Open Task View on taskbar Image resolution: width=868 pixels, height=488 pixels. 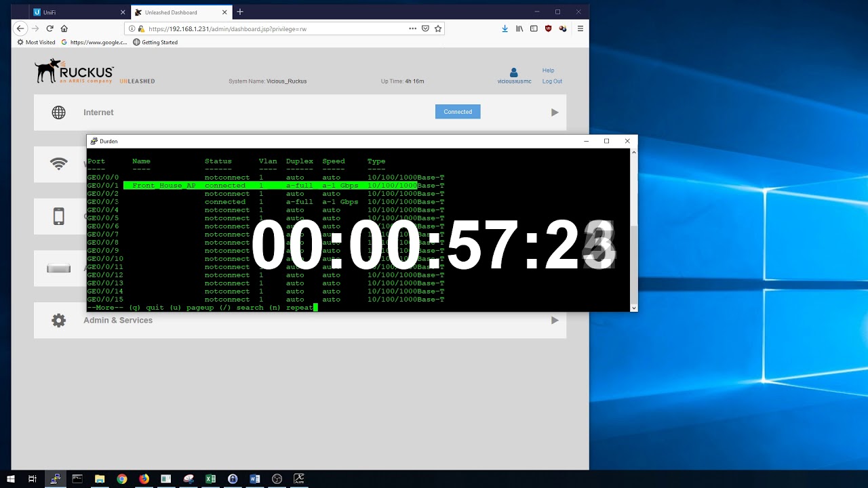pos(33,479)
